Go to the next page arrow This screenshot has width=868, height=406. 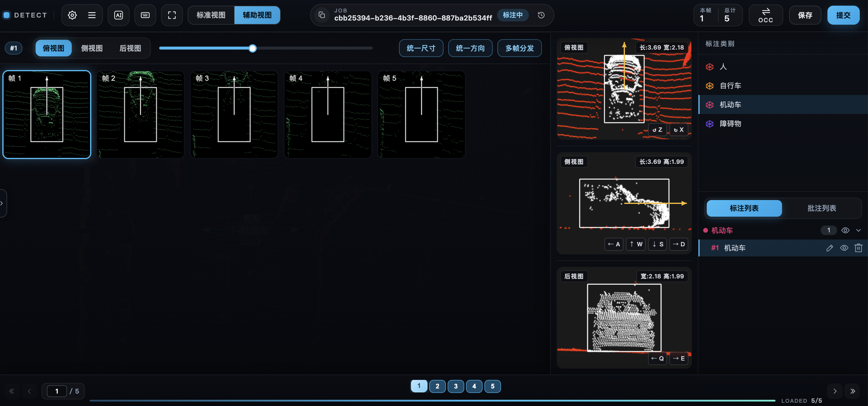pyautogui.click(x=835, y=391)
